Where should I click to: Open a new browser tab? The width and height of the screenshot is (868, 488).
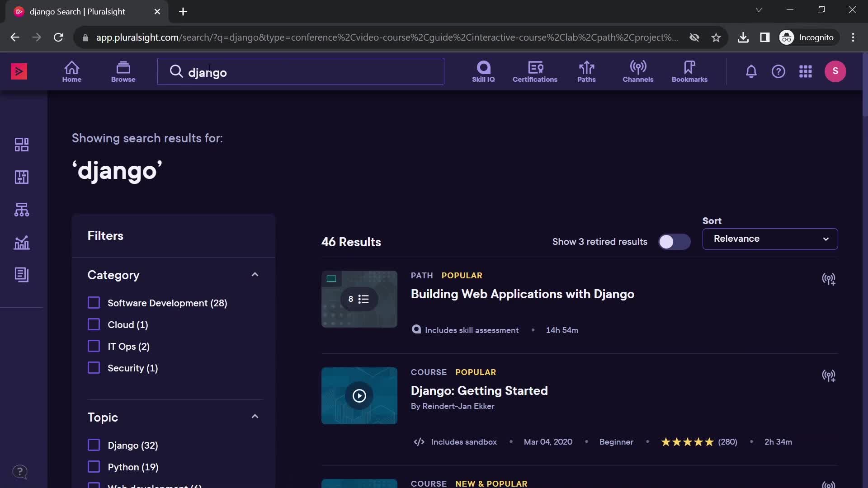[x=183, y=12]
